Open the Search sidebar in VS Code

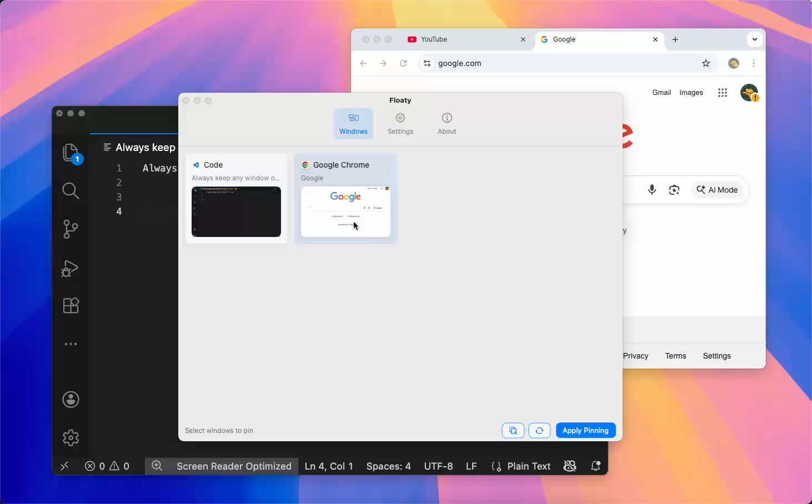[x=71, y=190]
